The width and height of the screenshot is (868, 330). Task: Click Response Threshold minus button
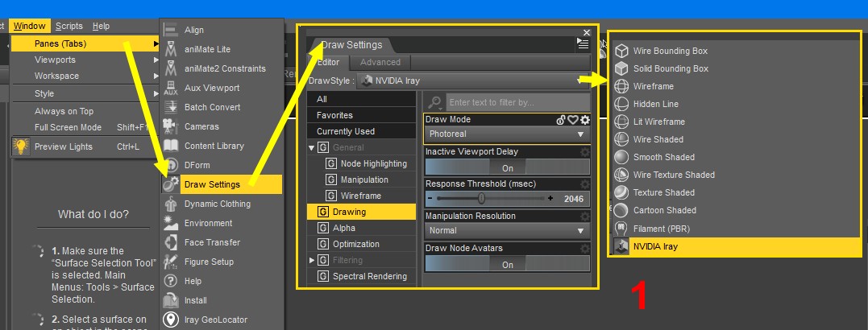click(430, 199)
